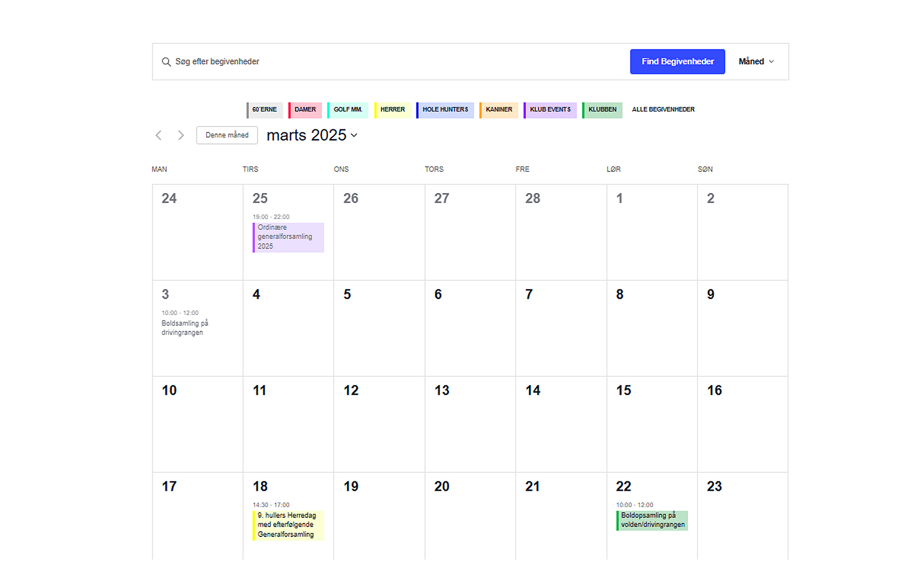Select day 10 in calendar
This screenshot has width=924, height=578.
169,391
